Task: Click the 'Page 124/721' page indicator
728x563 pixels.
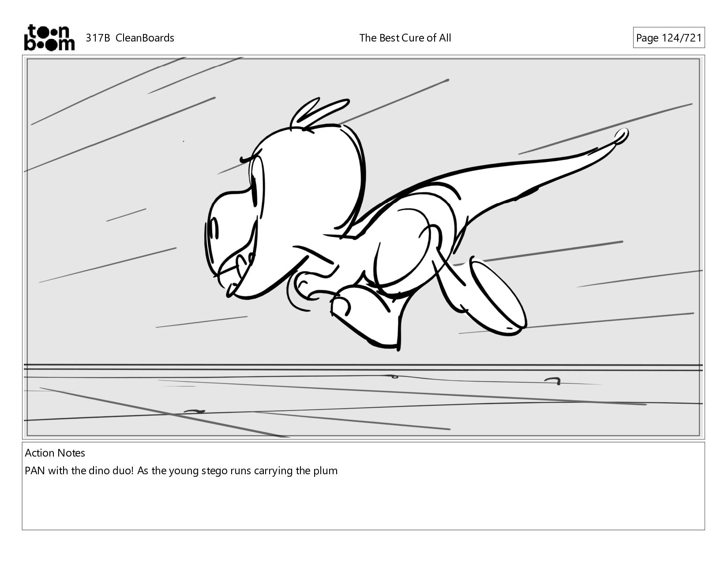Action: (x=668, y=38)
